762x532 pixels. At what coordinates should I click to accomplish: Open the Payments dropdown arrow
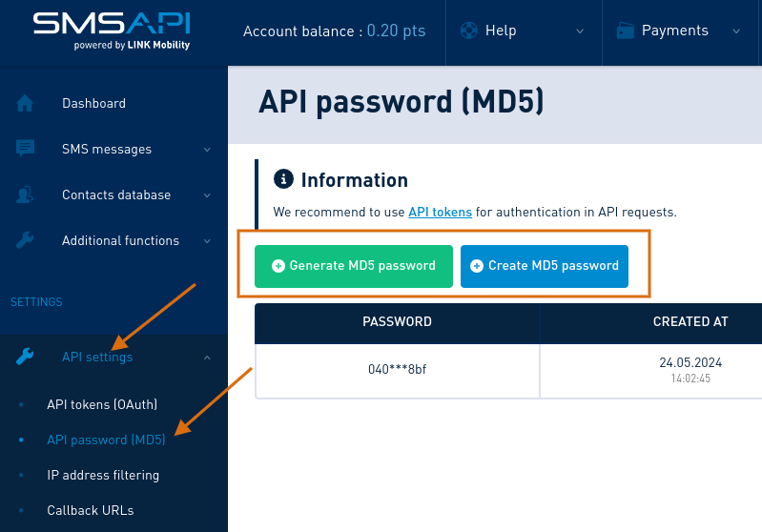(736, 31)
